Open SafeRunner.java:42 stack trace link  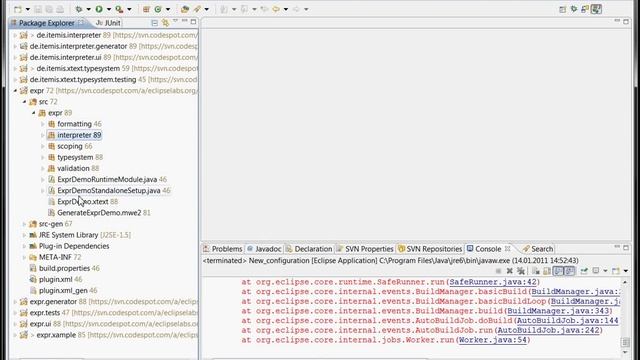click(493, 282)
